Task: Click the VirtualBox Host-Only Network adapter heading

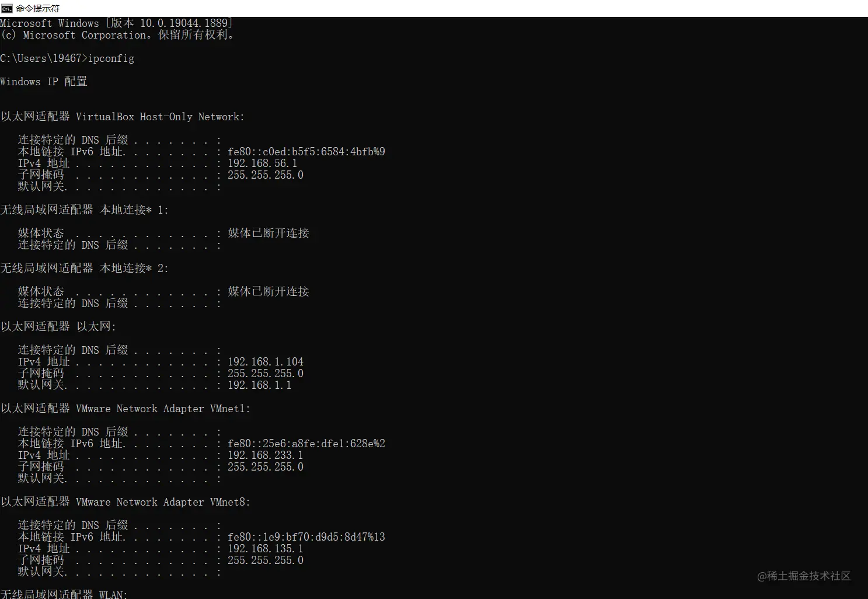Action: point(123,117)
